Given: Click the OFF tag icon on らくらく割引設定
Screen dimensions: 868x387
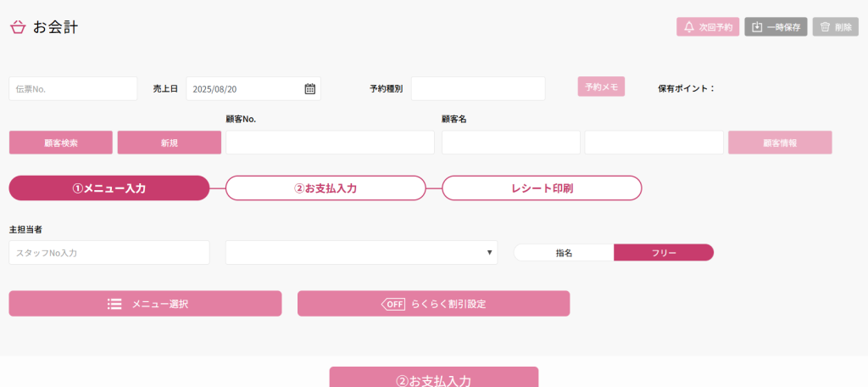Looking at the screenshot, I should tap(393, 304).
